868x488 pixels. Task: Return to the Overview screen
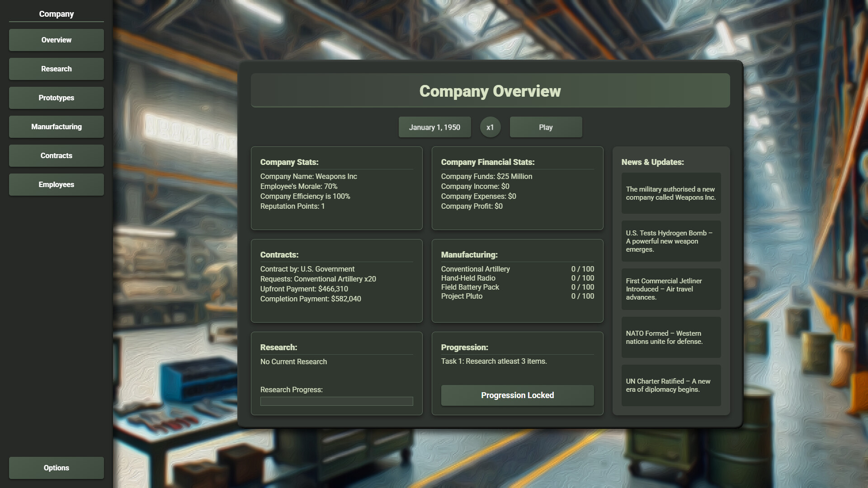[56, 40]
